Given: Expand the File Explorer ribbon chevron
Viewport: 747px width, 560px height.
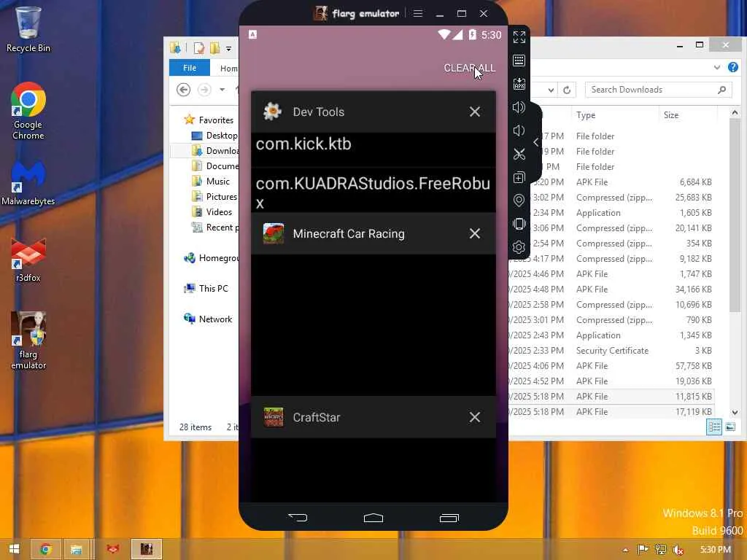Looking at the screenshot, I should coord(717,68).
